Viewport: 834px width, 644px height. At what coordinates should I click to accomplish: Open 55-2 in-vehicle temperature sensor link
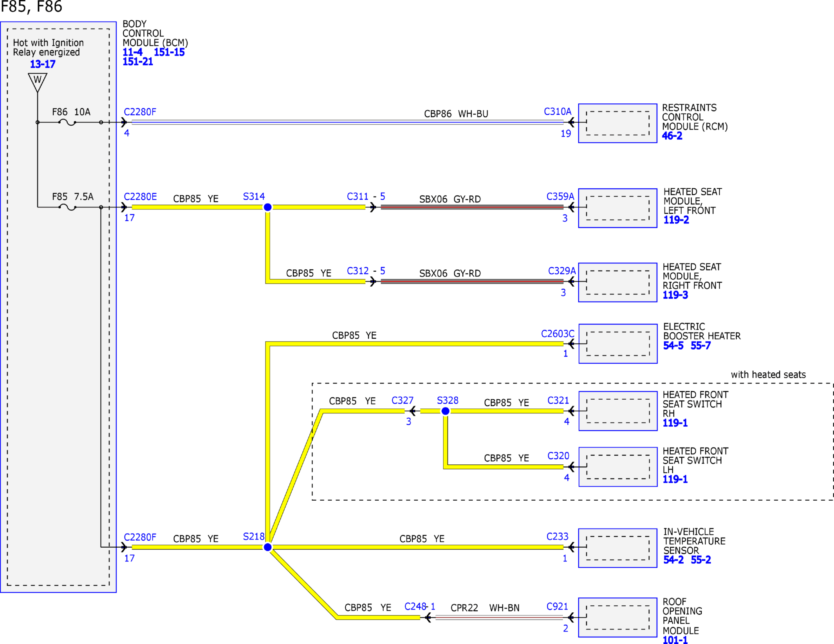(701, 560)
